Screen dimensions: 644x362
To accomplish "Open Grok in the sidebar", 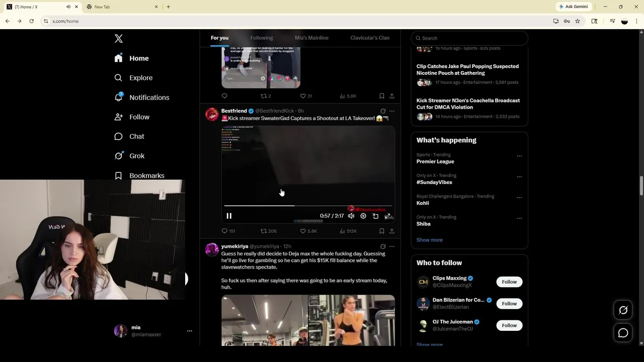I will pos(129,156).
